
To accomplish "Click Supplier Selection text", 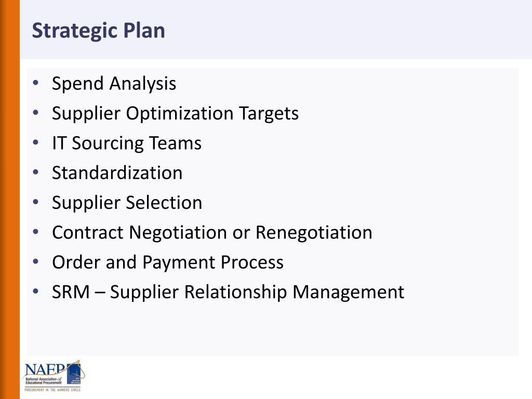I will [127, 203].
